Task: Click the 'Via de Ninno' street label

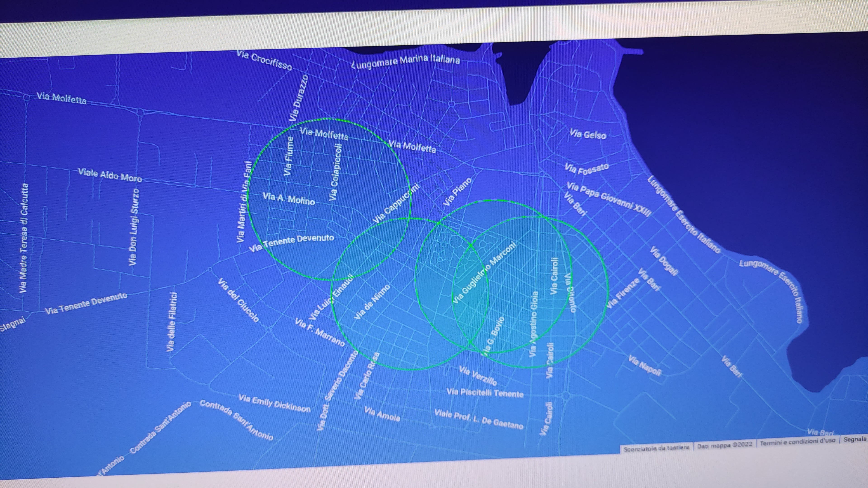Action: (372, 302)
